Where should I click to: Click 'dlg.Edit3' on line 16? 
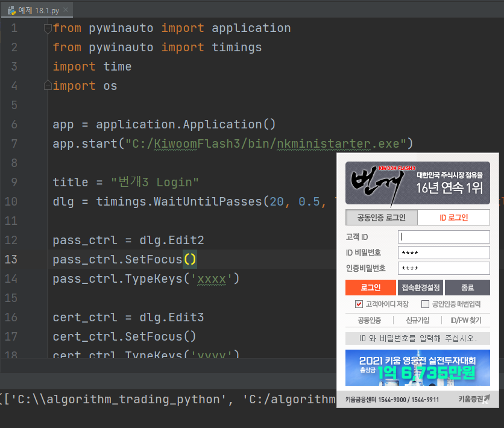172,317
